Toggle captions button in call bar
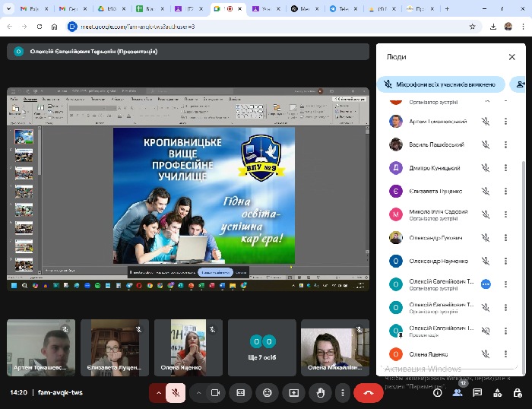The image size is (532, 409). click(x=241, y=392)
